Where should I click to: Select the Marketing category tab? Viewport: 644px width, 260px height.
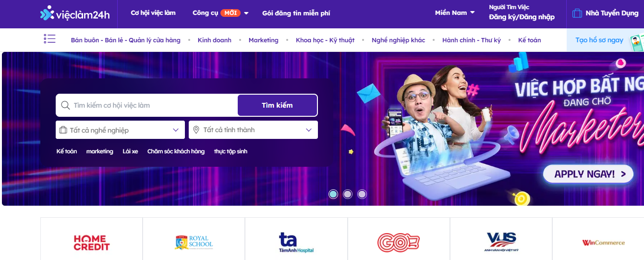pos(264,40)
